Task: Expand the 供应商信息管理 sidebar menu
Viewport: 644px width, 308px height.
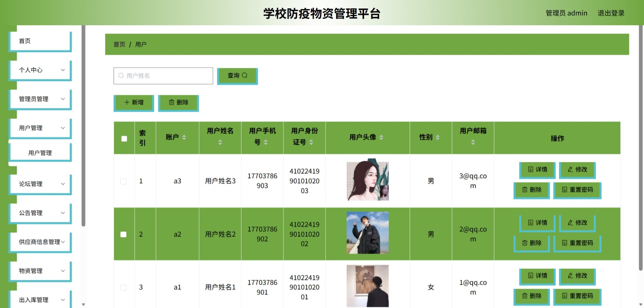Action: (40, 242)
